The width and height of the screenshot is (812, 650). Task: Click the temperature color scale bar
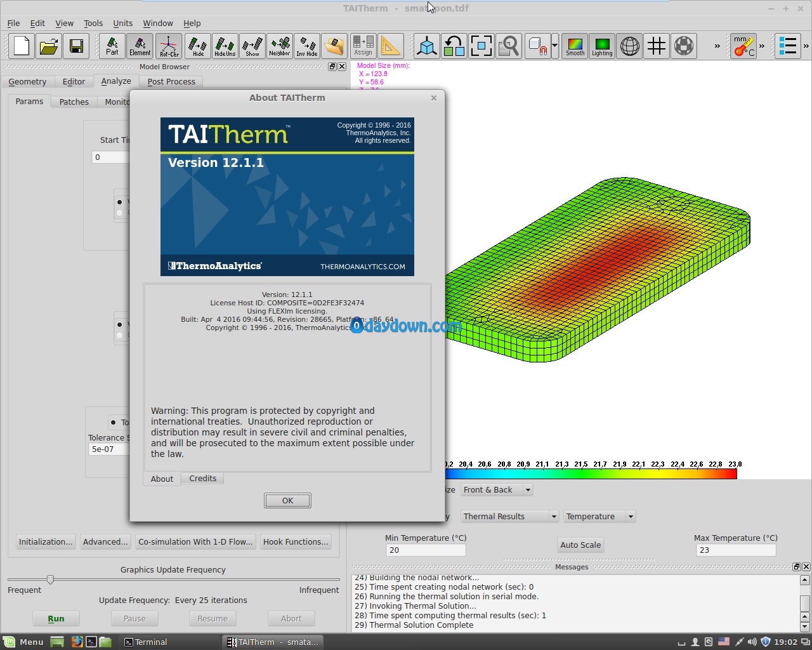[591, 474]
